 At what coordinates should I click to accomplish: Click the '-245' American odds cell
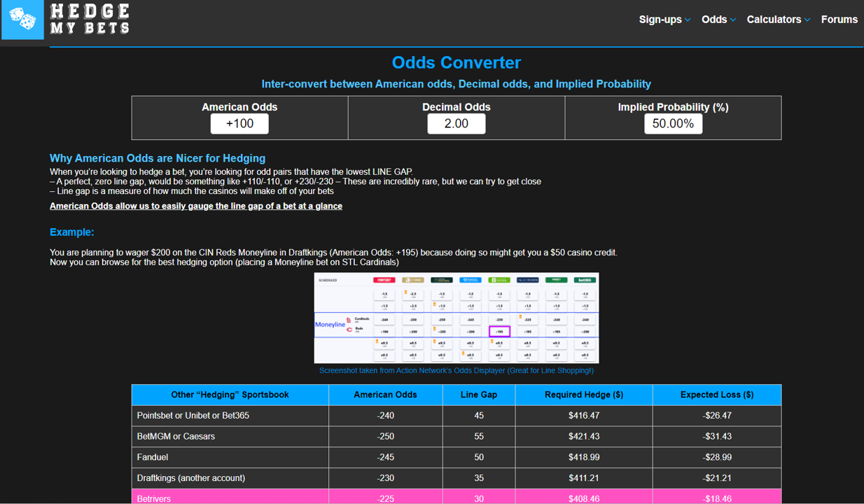click(386, 458)
